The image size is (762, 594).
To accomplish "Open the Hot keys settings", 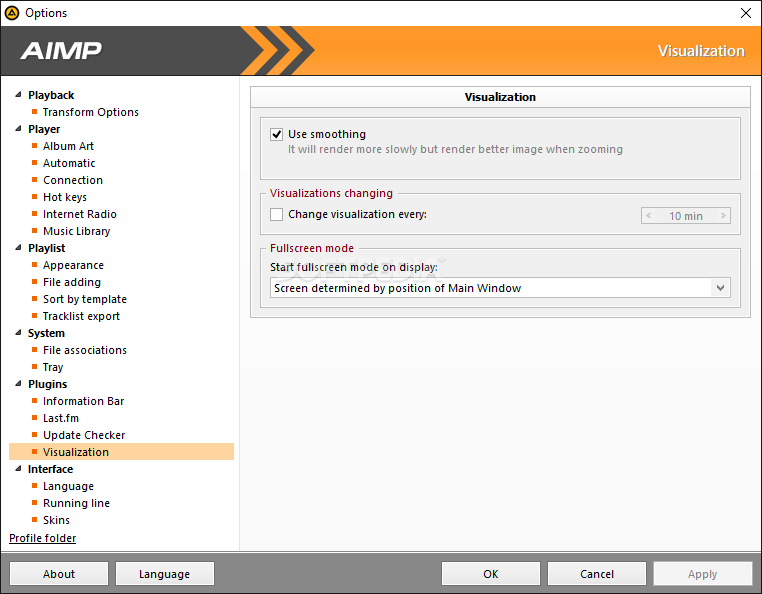I will (x=65, y=197).
